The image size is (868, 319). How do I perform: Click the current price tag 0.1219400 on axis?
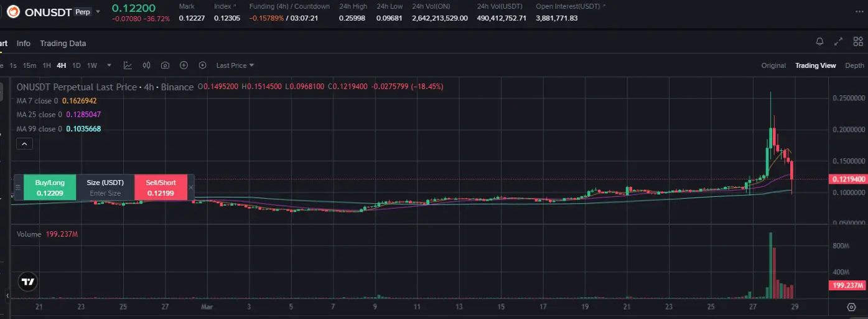coord(848,179)
